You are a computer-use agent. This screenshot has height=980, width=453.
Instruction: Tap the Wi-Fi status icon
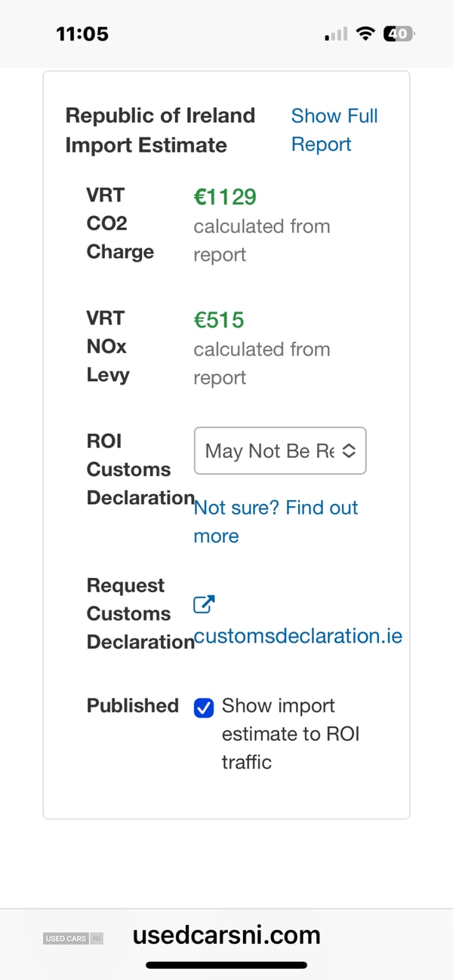coord(366,34)
